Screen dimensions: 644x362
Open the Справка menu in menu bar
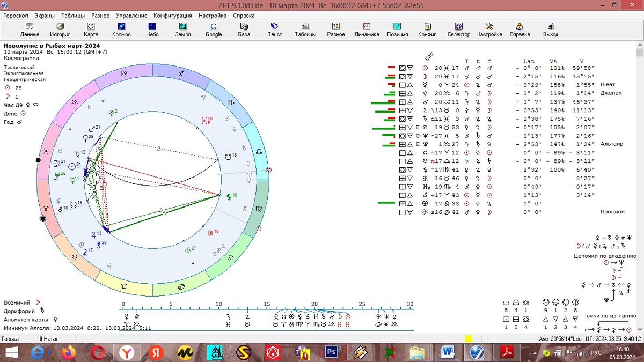pyautogui.click(x=244, y=16)
